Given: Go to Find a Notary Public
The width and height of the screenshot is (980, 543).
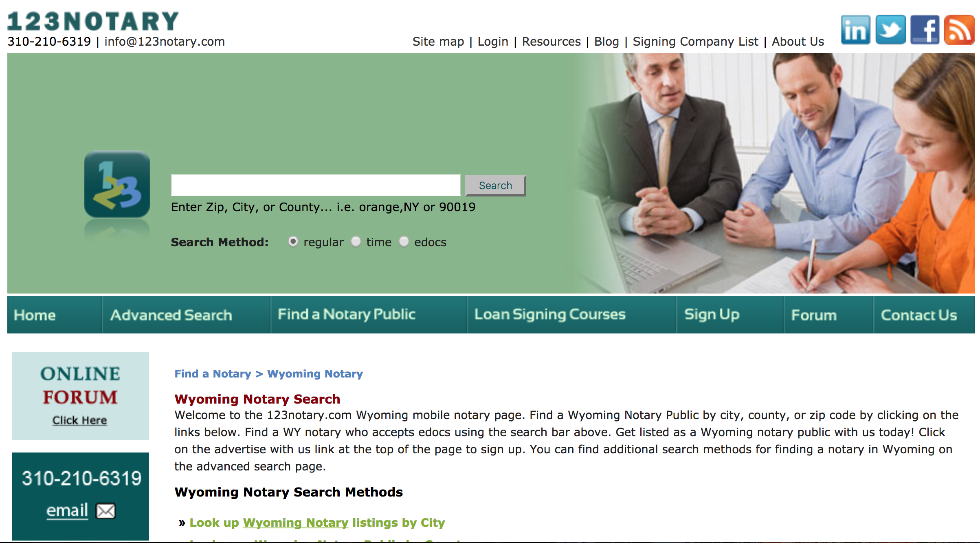Looking at the screenshot, I should (x=369, y=315).
